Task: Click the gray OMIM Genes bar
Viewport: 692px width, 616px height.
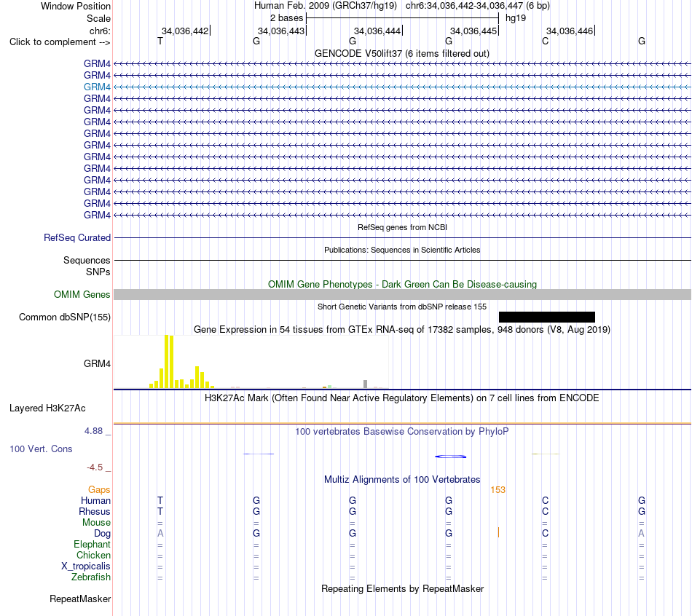Action: [402, 294]
